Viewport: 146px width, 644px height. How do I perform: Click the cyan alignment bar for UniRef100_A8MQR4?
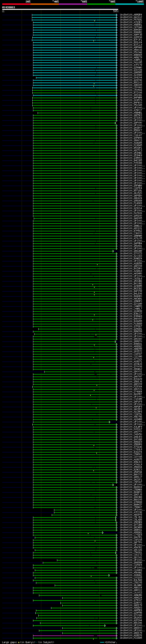(74, 15)
